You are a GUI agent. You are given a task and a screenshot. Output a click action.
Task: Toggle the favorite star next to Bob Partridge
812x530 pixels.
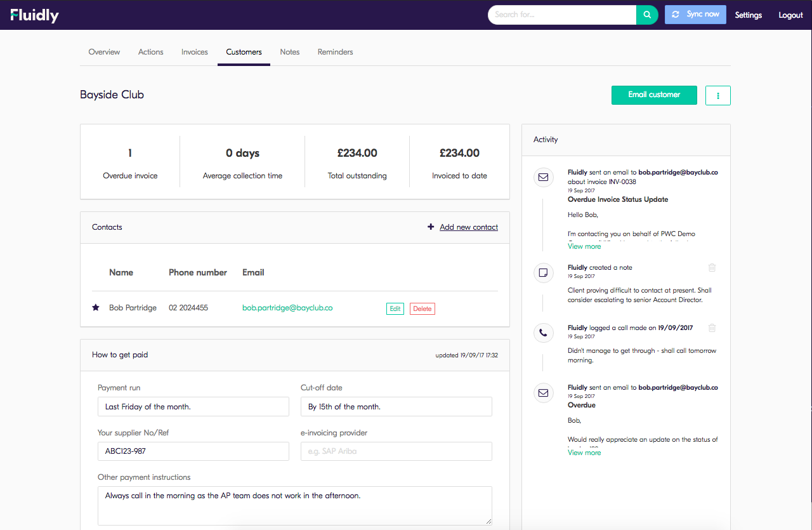pos(95,307)
